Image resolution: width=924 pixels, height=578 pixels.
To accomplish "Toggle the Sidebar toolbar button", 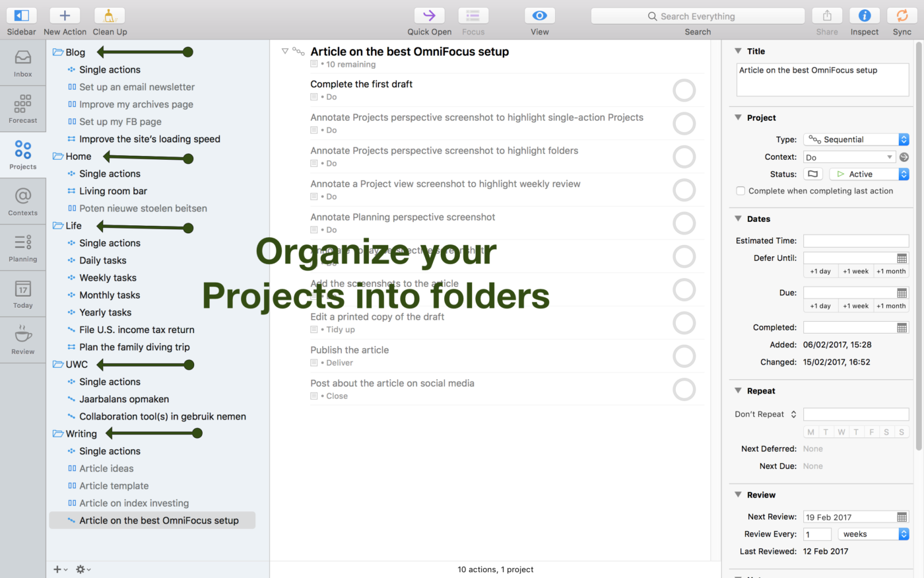I will pos(21,16).
